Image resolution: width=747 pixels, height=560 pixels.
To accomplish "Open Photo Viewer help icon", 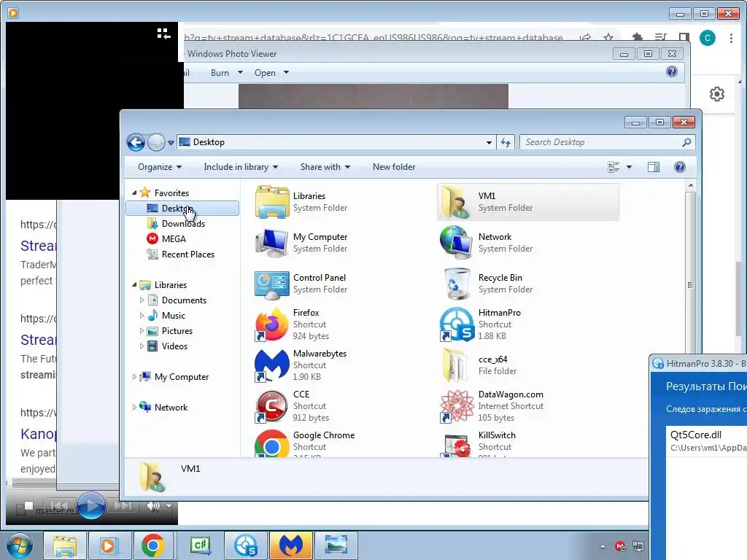I will point(672,72).
